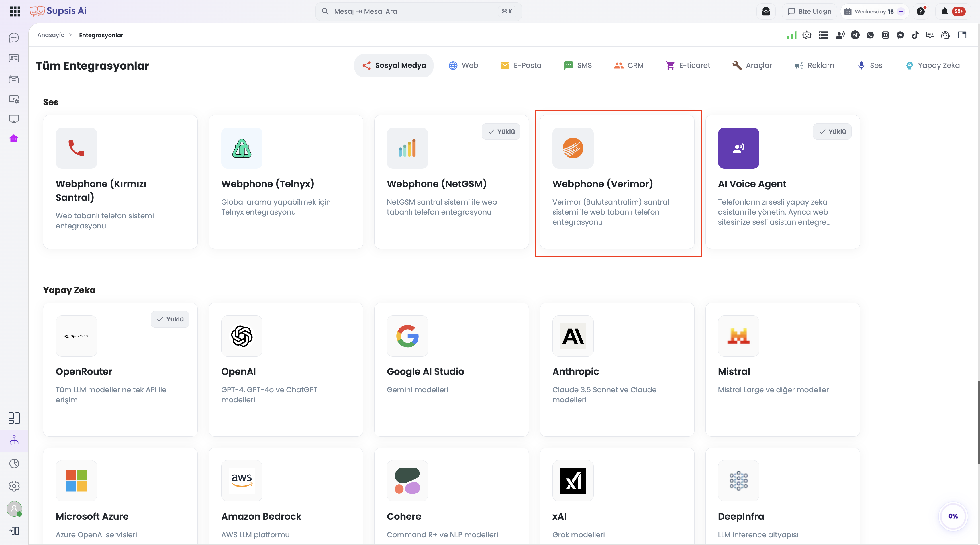Switch to the CRM tab
The image size is (980, 545).
click(x=628, y=65)
